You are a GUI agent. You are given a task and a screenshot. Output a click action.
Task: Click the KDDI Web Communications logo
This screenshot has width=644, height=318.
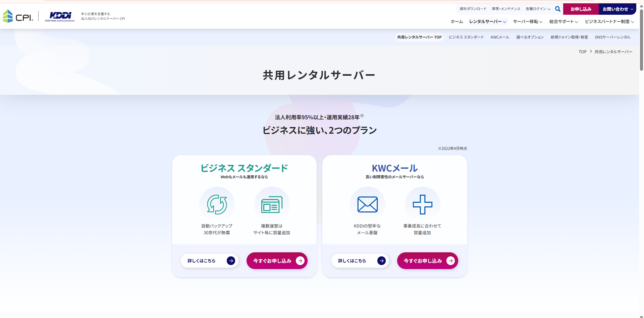(60, 16)
